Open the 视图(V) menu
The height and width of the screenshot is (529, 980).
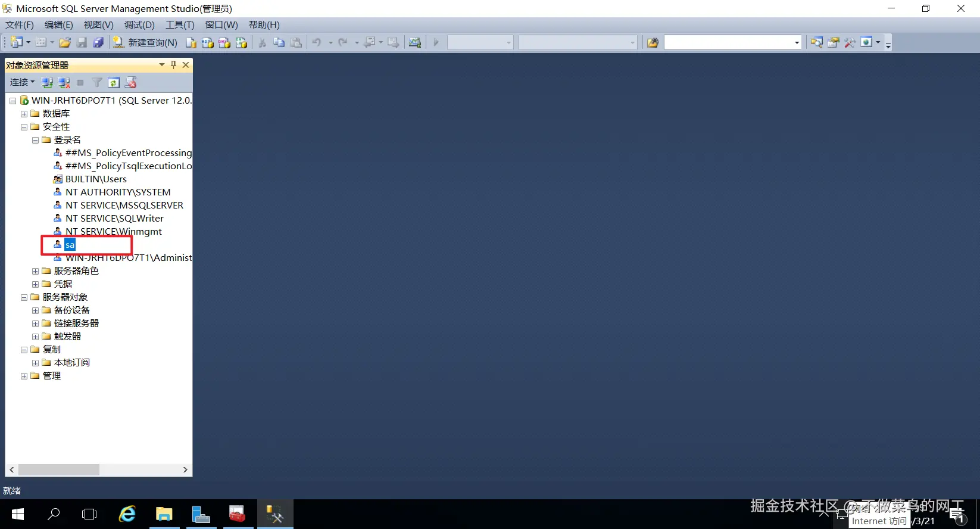point(98,25)
